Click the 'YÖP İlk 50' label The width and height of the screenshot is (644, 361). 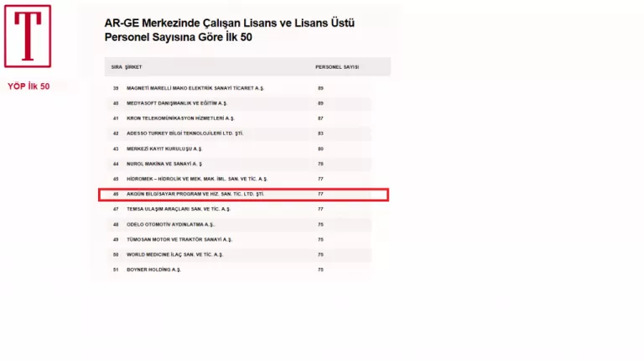coord(29,86)
